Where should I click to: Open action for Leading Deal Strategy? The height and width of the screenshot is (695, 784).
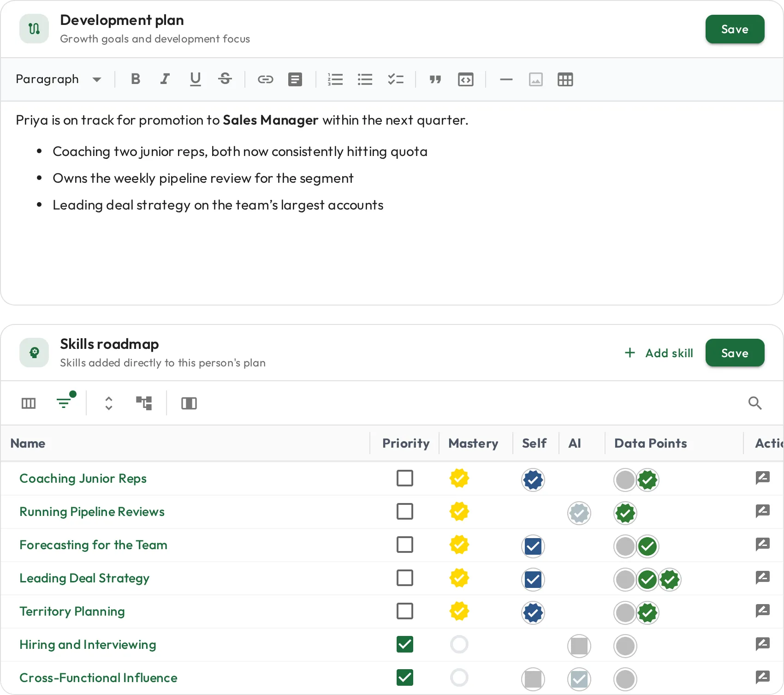tap(763, 577)
